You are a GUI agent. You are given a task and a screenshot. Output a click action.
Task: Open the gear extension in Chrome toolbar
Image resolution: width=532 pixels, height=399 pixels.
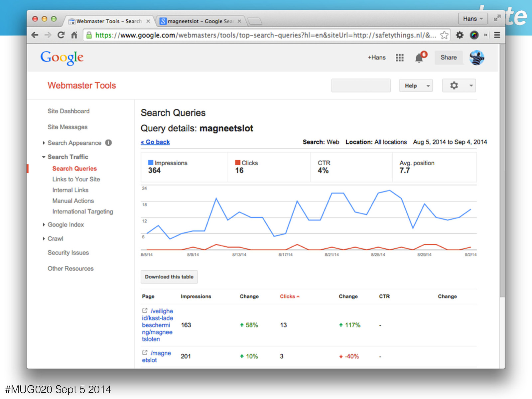pyautogui.click(x=460, y=35)
